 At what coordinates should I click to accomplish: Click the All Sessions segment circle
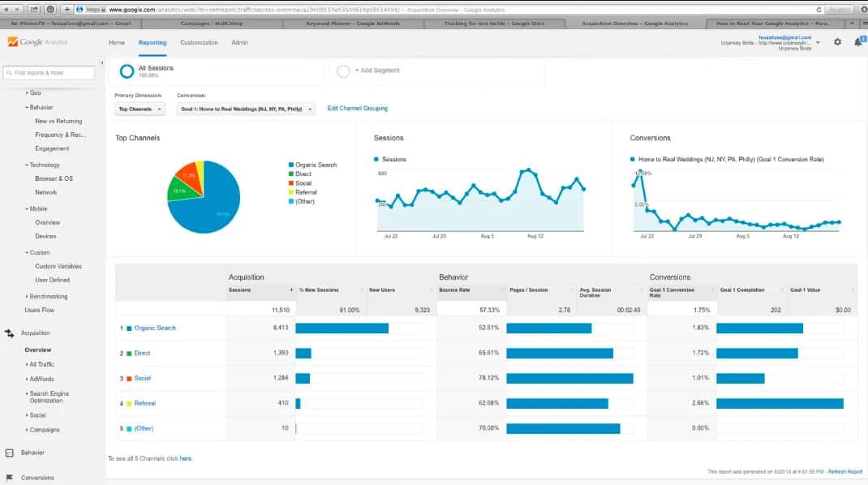pos(127,71)
